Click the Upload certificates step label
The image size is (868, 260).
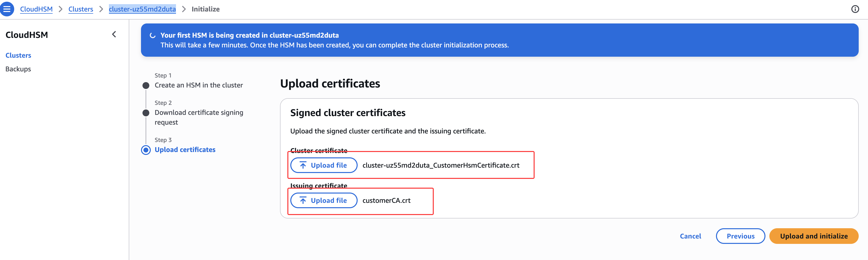tap(185, 150)
